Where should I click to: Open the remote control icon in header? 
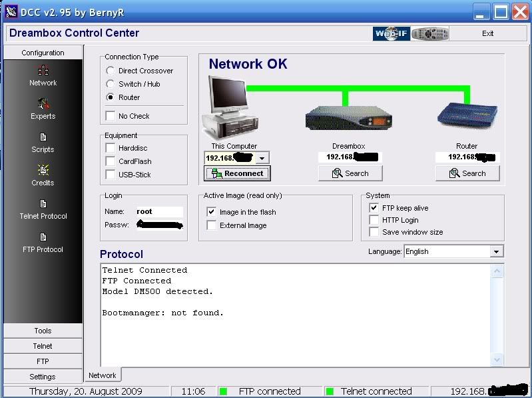click(430, 33)
